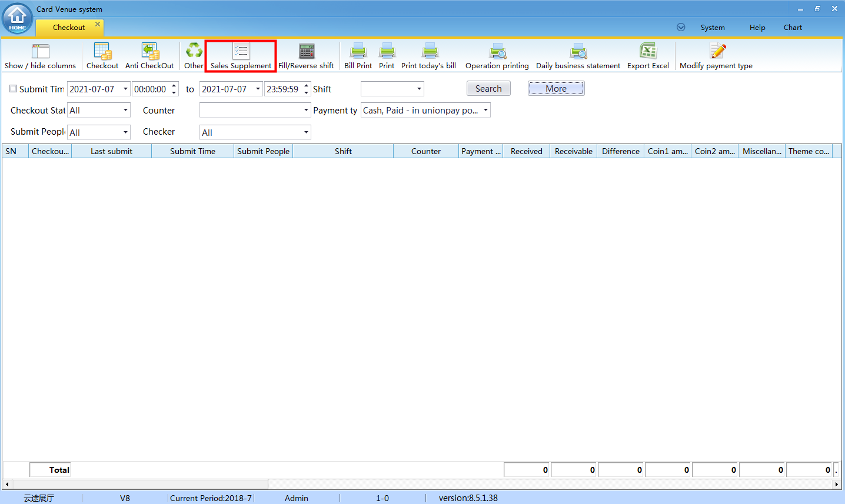Viewport: 845px width, 504px height.
Task: Click version:8.5.1.38 status text
Action: [x=468, y=498]
